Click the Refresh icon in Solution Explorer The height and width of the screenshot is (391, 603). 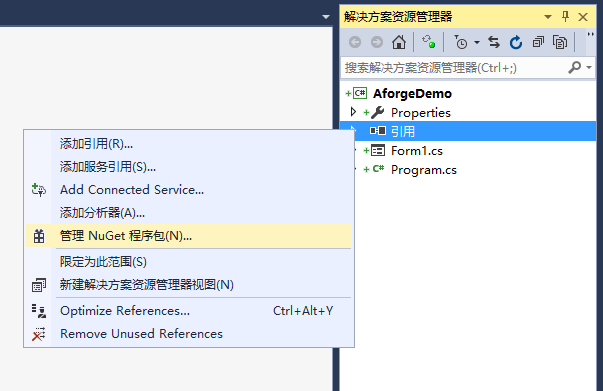pos(516,42)
